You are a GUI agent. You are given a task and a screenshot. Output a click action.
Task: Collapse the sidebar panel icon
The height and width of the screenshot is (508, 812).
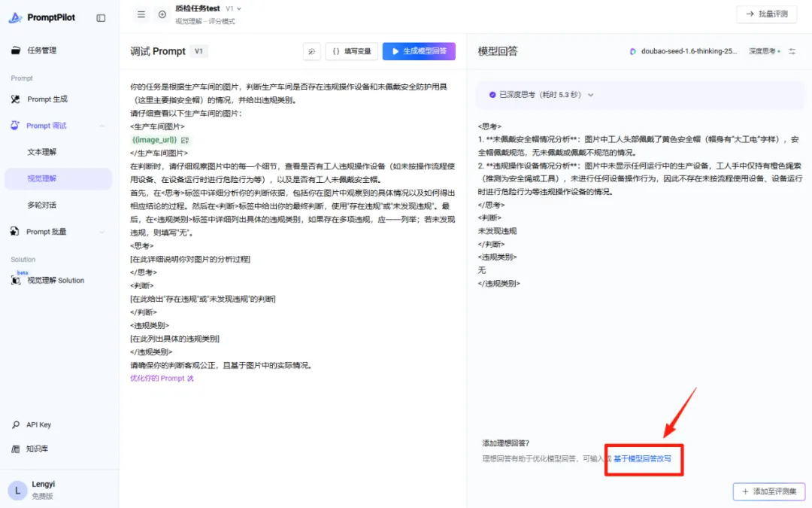[x=101, y=18]
